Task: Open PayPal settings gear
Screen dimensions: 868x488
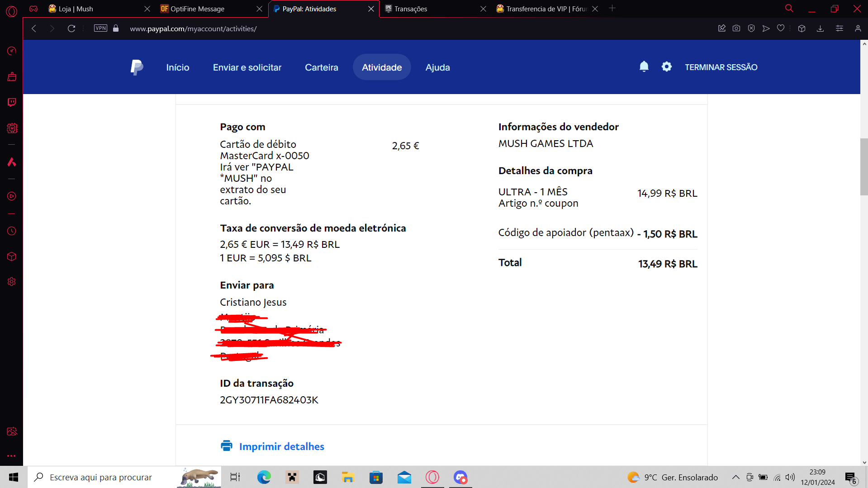Action: (x=667, y=67)
